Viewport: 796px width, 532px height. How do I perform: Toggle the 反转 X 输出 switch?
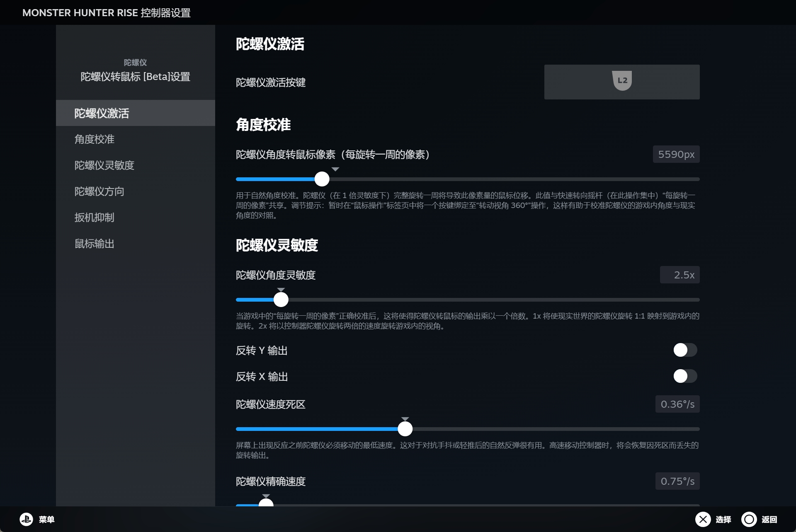(x=685, y=376)
